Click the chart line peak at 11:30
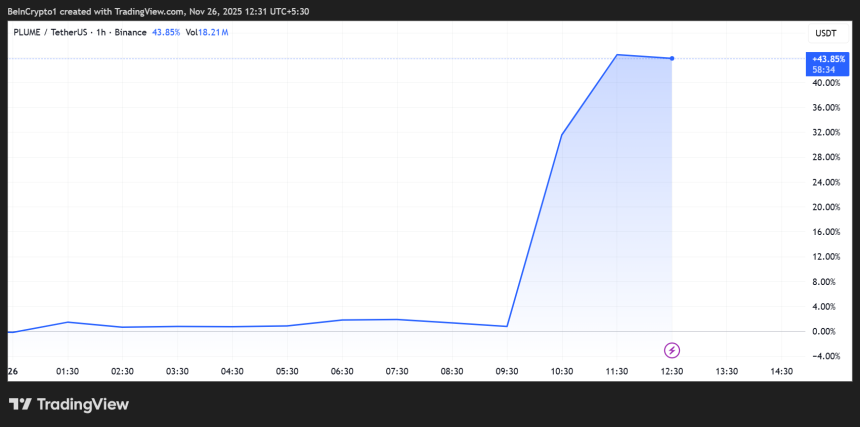 (x=618, y=54)
